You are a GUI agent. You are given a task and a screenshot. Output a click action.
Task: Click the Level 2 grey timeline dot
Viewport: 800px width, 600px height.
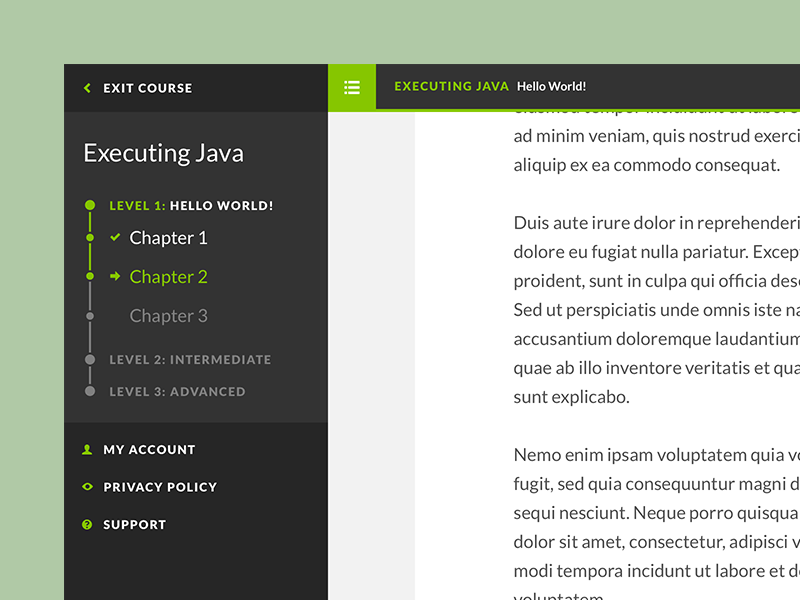(90, 359)
